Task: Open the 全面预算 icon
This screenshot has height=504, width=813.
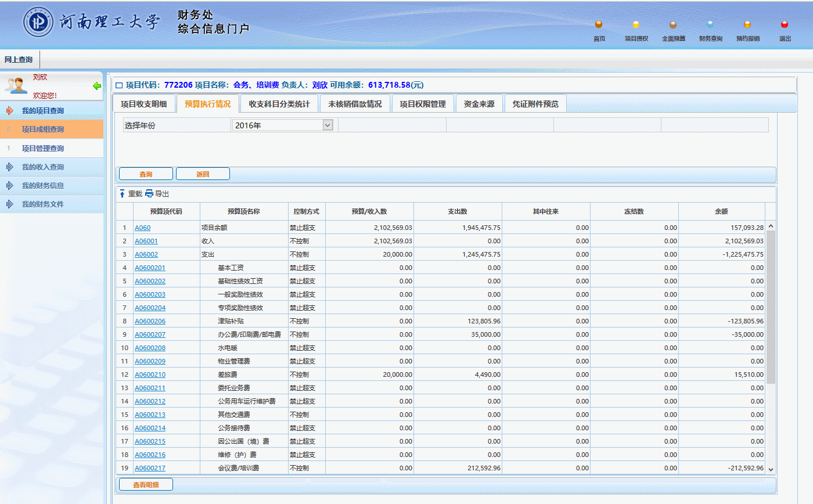Action: coord(673,25)
